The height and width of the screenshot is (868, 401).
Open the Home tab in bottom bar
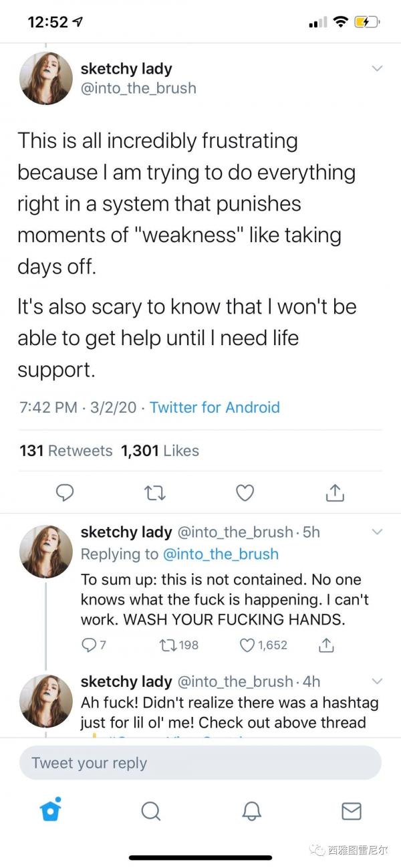[x=50, y=810]
